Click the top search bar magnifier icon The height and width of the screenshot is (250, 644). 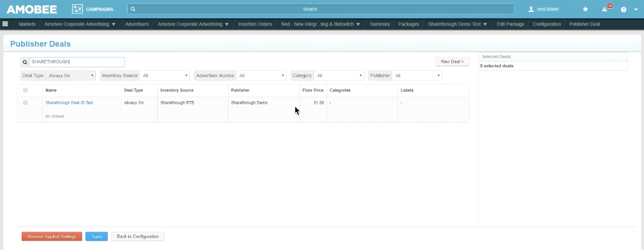tap(133, 9)
